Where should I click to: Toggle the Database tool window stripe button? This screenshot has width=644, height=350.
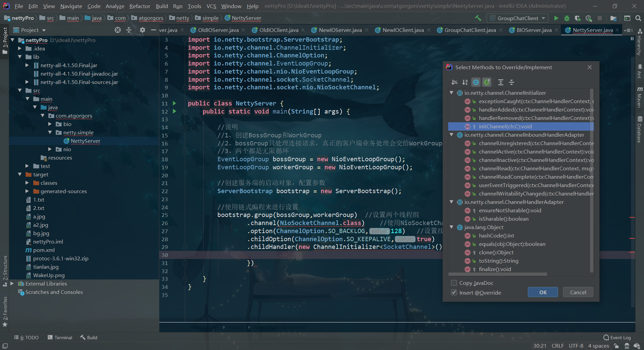[640, 129]
